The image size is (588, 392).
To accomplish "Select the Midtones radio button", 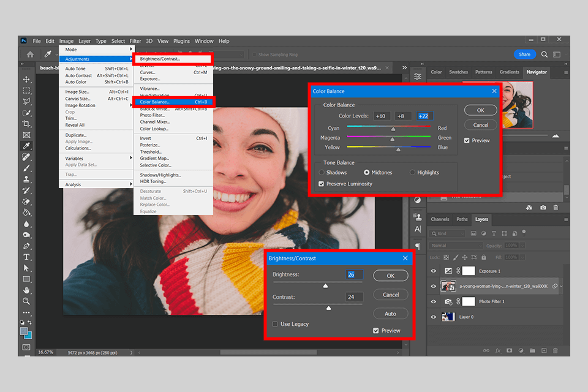I will click(x=366, y=173).
